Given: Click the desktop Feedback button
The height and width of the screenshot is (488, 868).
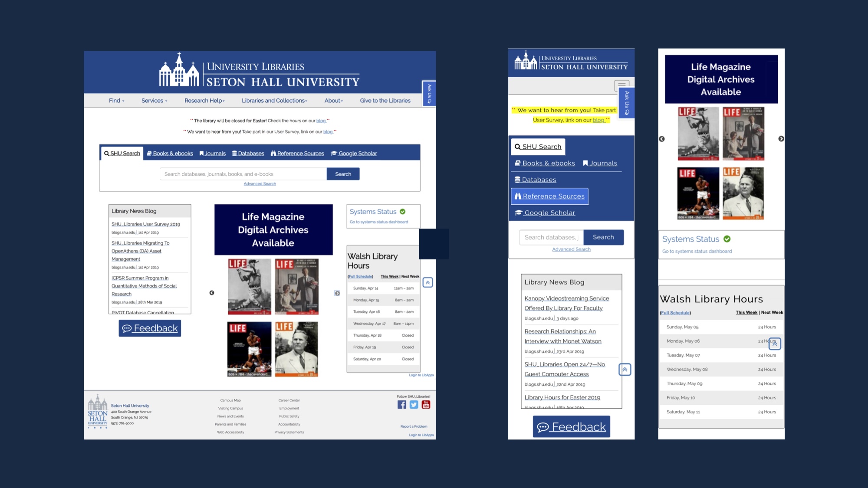Looking at the screenshot, I should (150, 328).
